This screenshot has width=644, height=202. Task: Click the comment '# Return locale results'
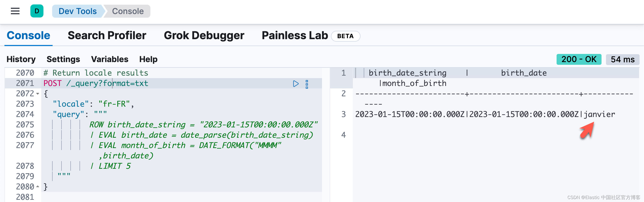[x=96, y=73]
